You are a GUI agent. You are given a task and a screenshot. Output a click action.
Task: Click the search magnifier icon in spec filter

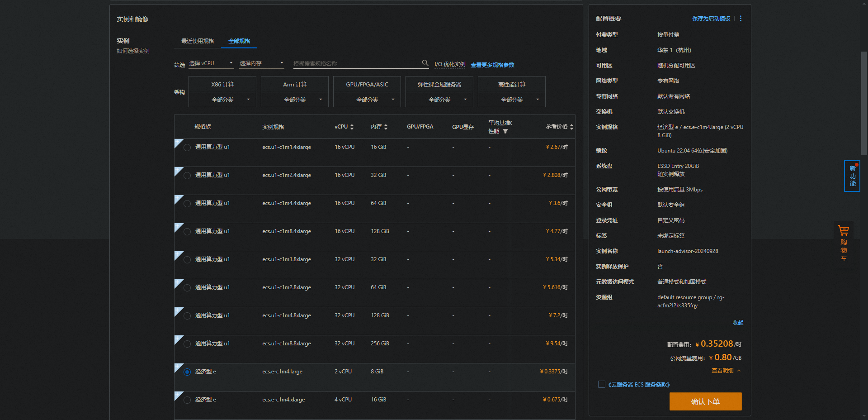pos(425,63)
